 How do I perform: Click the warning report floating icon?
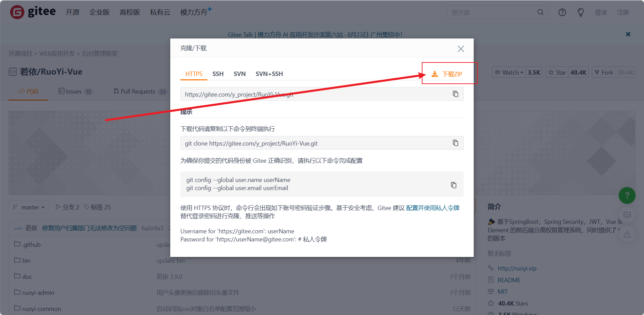pos(627,234)
